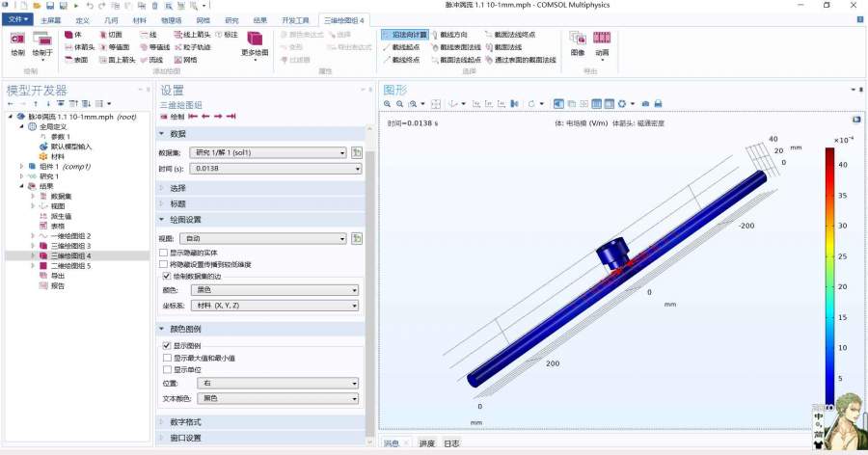Click the print icon in graphics toolbar
The width and height of the screenshot is (868, 455).
658,103
